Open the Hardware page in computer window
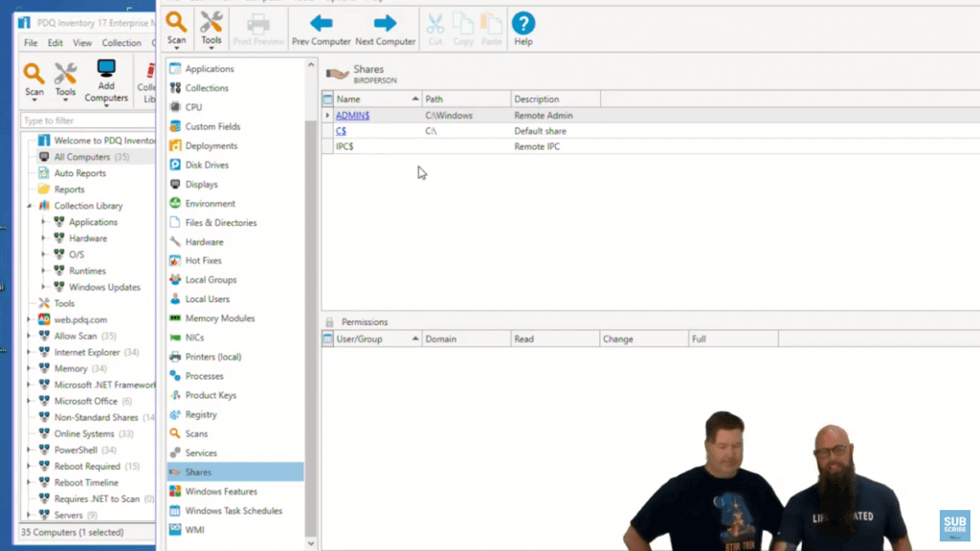Viewport: 980px width, 551px height. pyautogui.click(x=204, y=242)
